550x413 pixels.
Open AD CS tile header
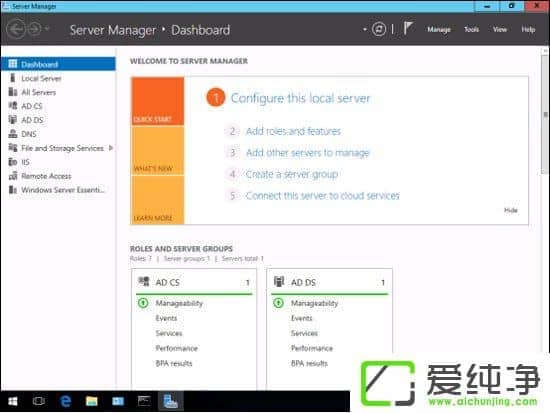[x=194, y=282]
